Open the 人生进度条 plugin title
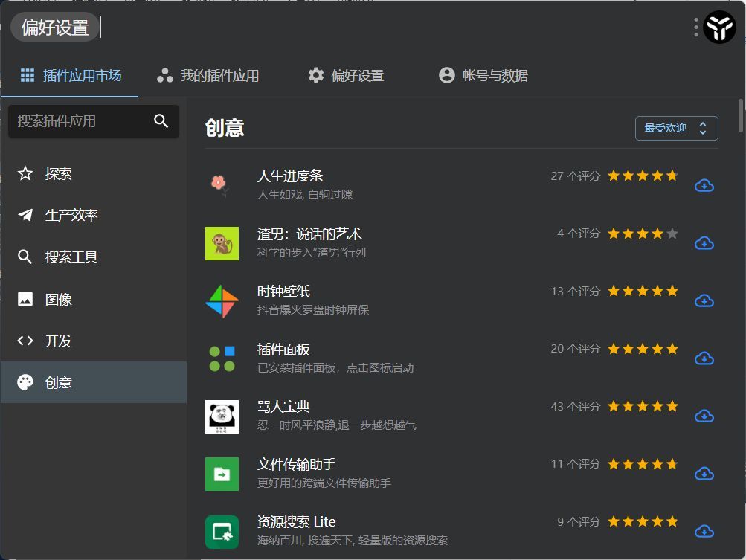The width and height of the screenshot is (746, 560). tap(290, 176)
